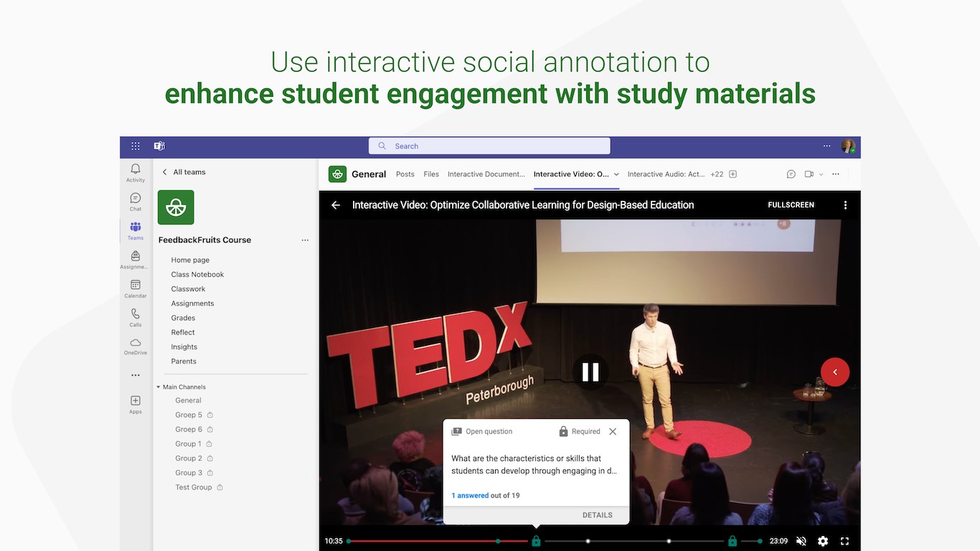Click the FeedbackFruits team logo
Screen dimensions: 980x551
[x=176, y=207]
